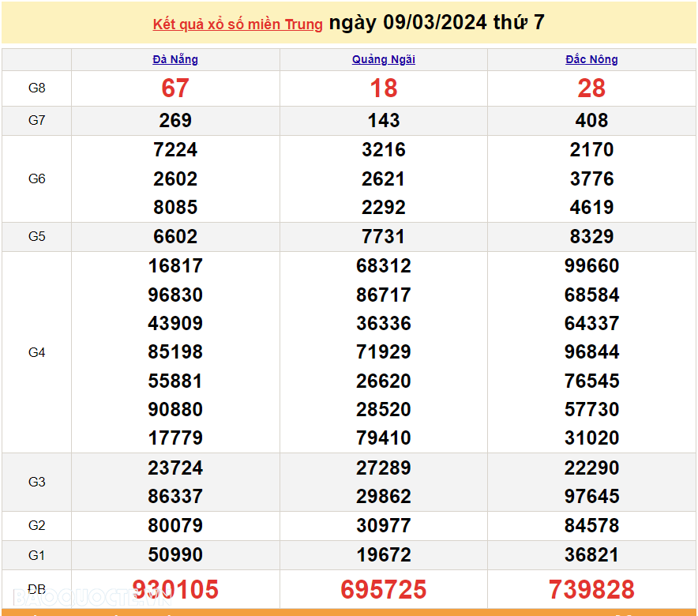Click the ĐB jackpot number 695725
The height and width of the screenshot is (616, 698).
coord(384,589)
